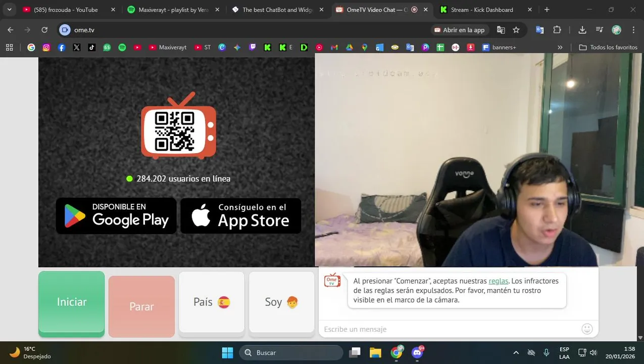Open the ST YouTube bookmark
Image resolution: width=644 pixels, height=364 pixels.
203,47
